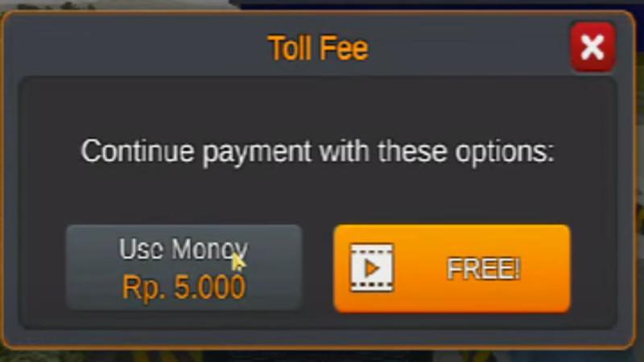Click the empty dark panel area above the buttons
Viewport: 644px width, 362px height.
317,109
